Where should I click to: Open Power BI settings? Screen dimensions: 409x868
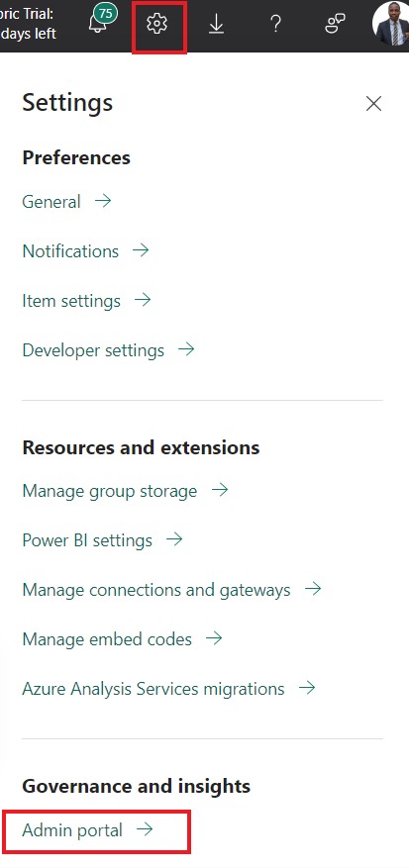(103, 539)
